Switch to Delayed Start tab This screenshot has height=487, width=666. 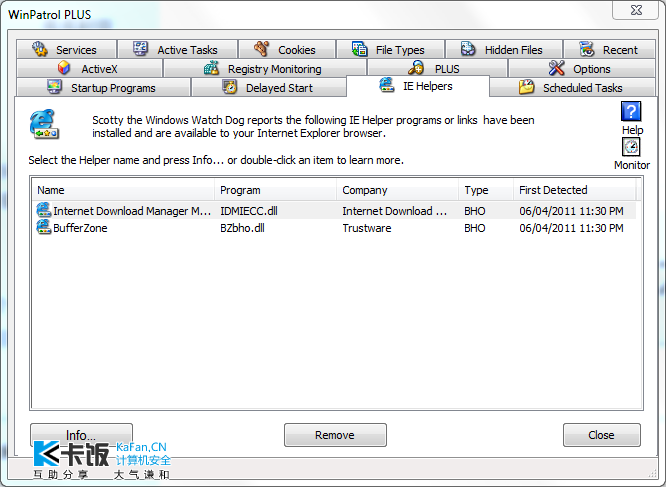pyautogui.click(x=269, y=87)
